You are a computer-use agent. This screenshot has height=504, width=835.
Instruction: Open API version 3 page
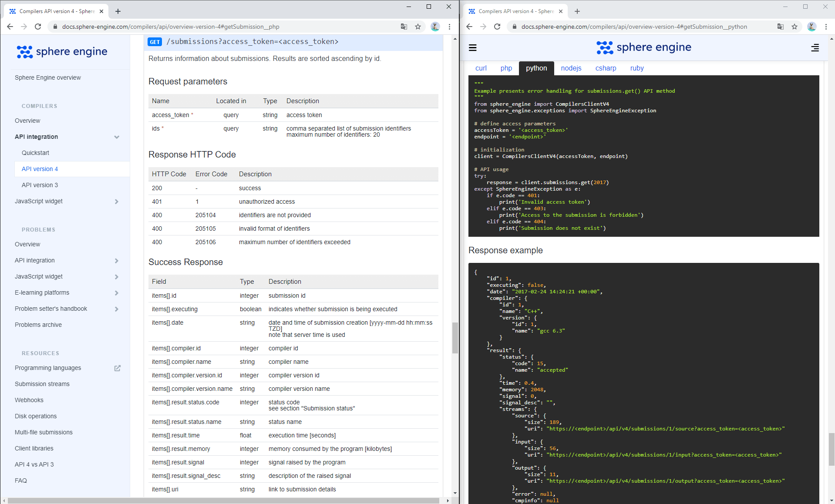coord(40,185)
